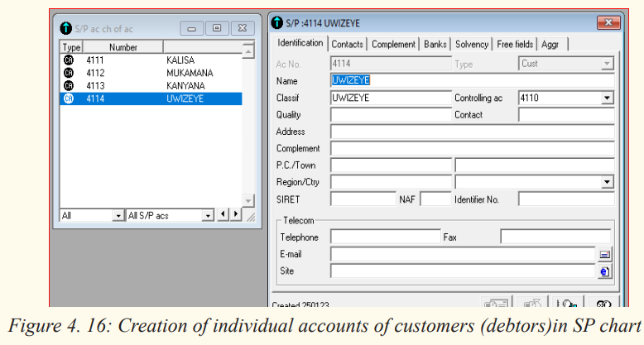The image size is (644, 345).
Task: Click the Fax input field
Action: (555, 237)
